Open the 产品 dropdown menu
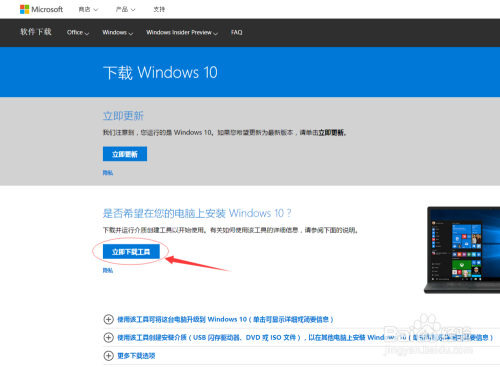The image size is (500, 367). coord(125,9)
